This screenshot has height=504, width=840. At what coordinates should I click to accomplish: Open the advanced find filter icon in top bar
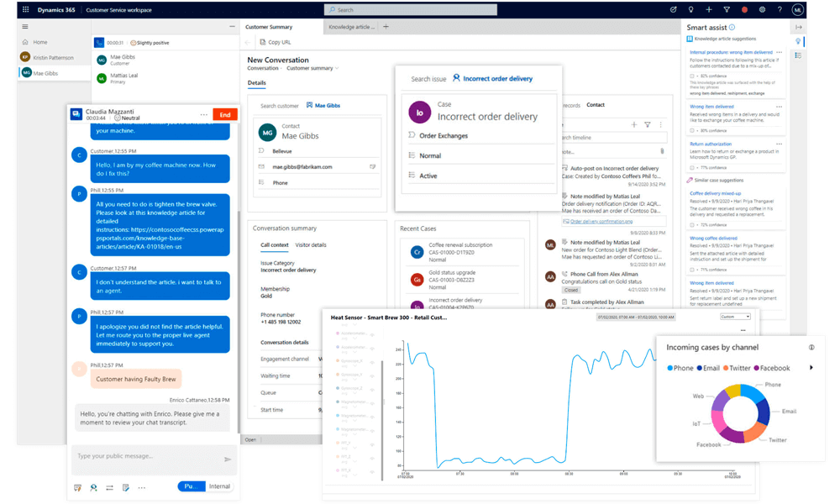727,9
